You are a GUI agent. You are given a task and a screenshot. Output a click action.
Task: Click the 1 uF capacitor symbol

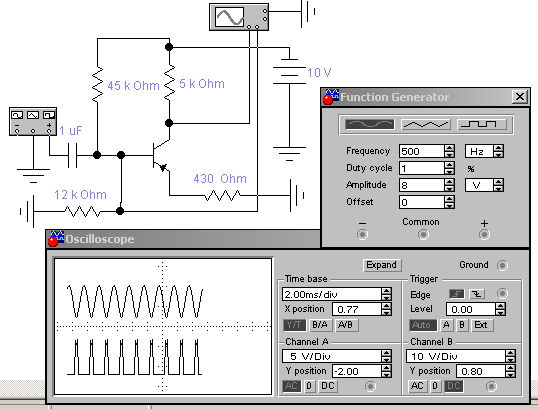point(72,155)
